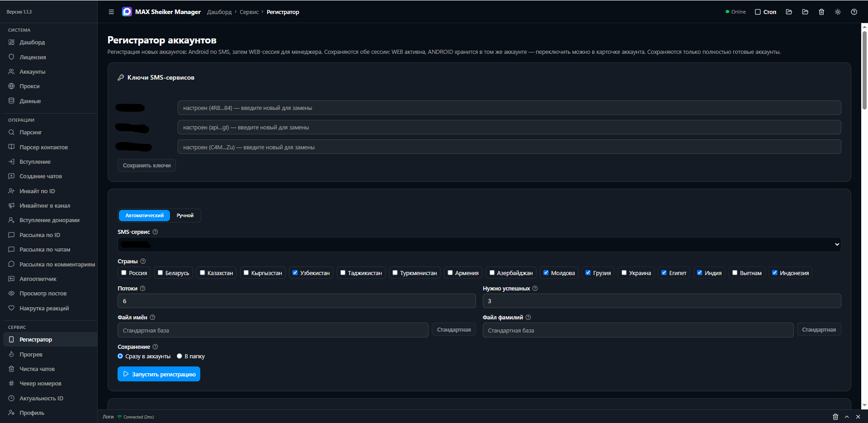Click Стандартная button next to Файл имён
868x423 pixels.
click(454, 329)
